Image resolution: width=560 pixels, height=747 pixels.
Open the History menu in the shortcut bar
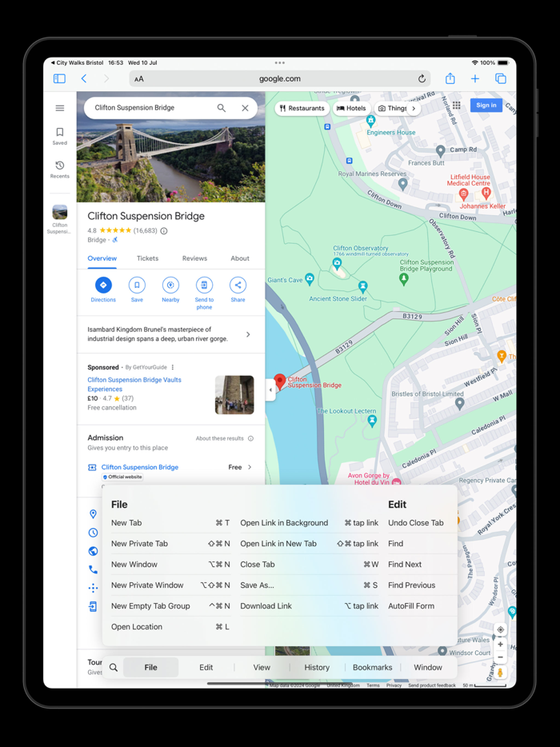(317, 668)
